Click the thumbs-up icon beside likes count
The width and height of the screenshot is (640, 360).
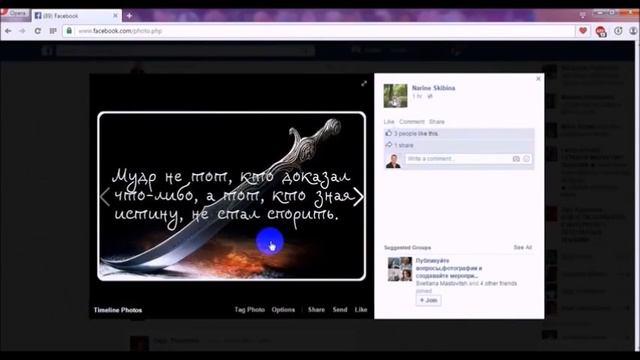point(389,133)
